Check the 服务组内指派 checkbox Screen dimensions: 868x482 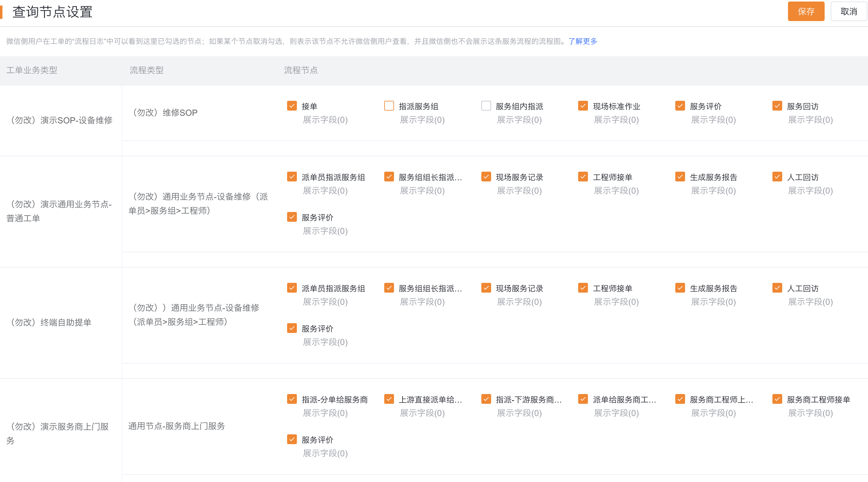click(486, 106)
